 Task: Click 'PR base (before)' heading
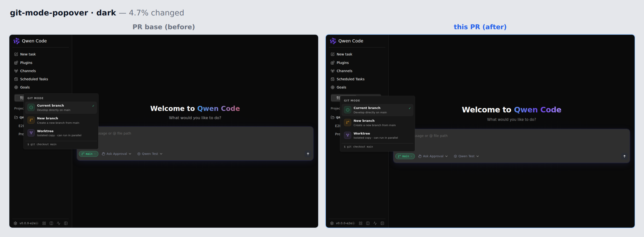click(164, 27)
